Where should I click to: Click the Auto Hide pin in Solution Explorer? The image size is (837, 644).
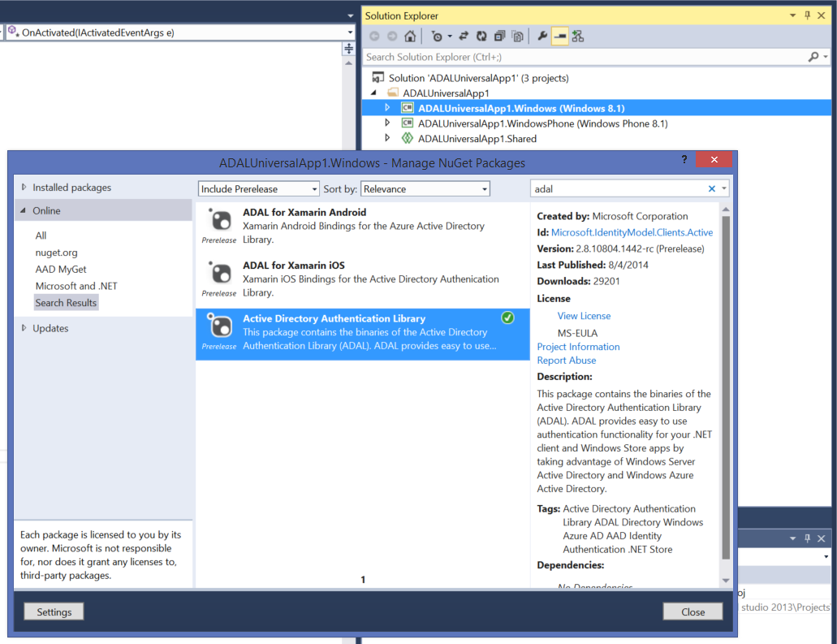tap(807, 15)
